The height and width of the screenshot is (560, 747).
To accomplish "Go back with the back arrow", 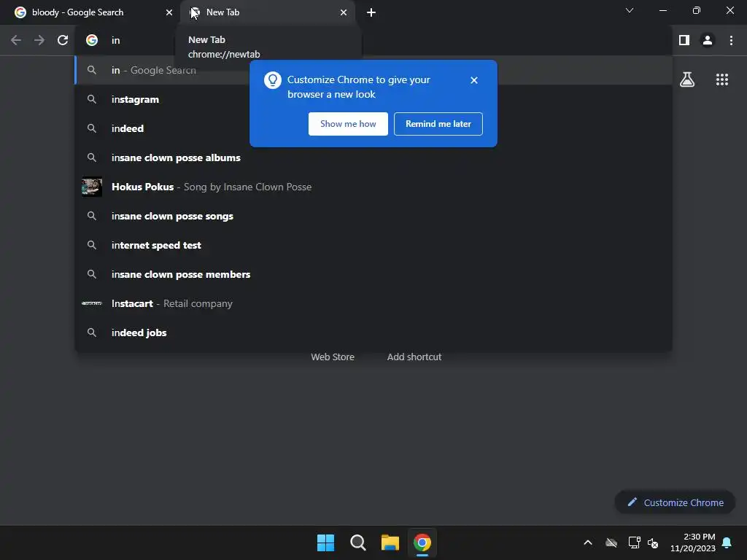I will tap(16, 41).
